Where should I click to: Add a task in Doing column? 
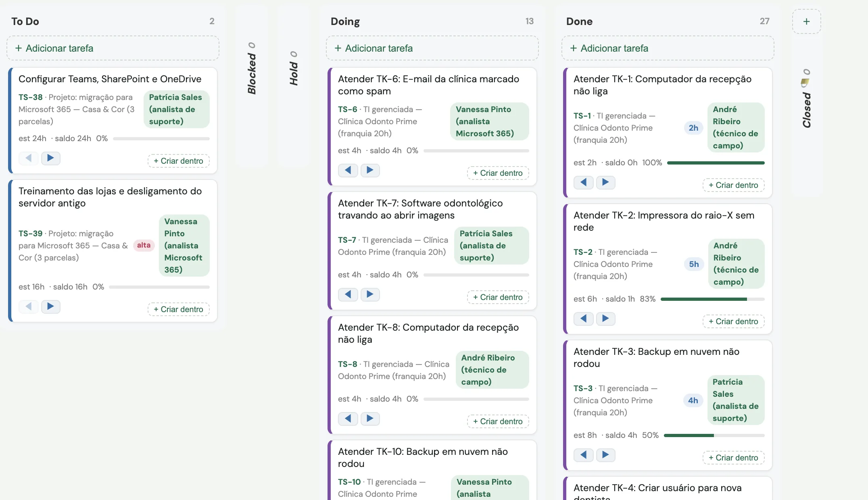pos(432,48)
